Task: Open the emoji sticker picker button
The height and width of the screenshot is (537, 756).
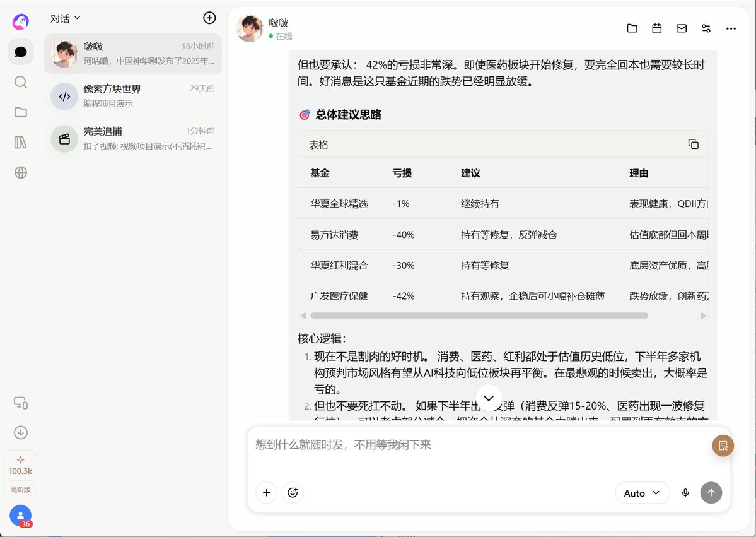Action: (x=293, y=493)
